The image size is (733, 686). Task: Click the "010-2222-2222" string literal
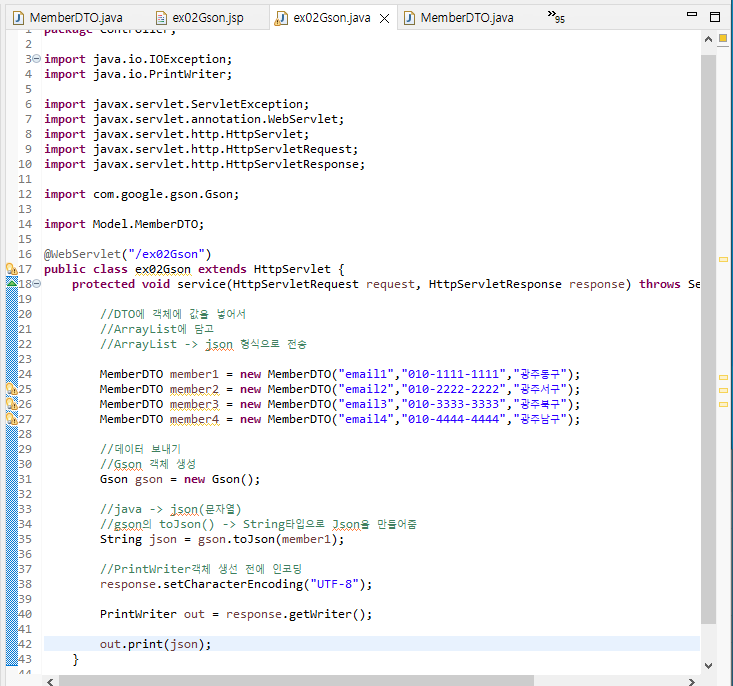click(453, 389)
